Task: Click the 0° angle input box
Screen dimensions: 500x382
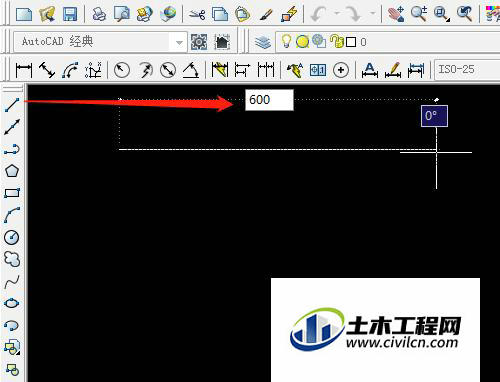Action: [434, 116]
